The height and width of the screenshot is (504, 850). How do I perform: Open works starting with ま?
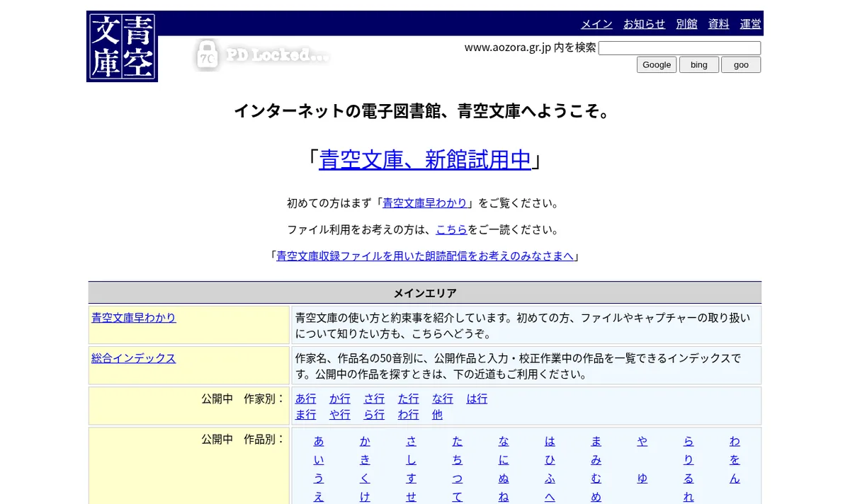click(x=596, y=441)
